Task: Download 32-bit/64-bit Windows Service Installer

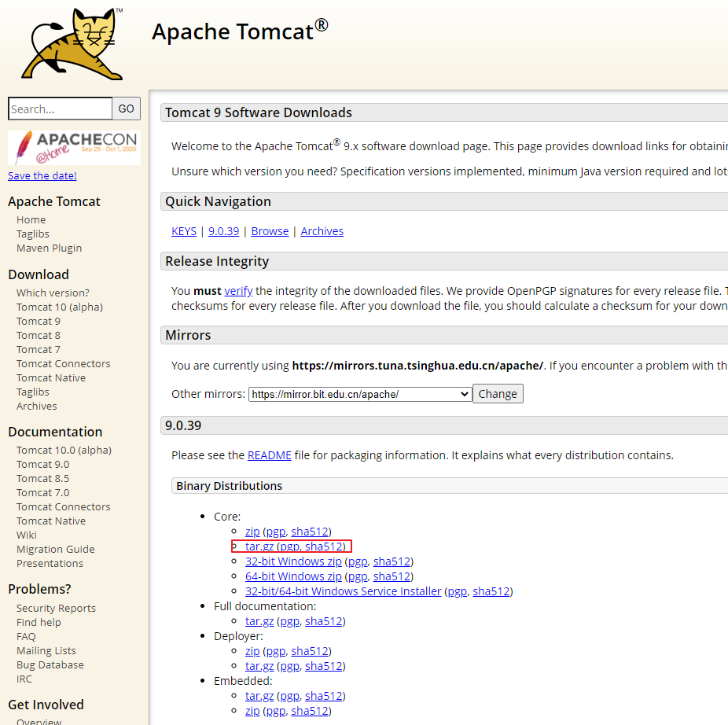Action: (343, 591)
